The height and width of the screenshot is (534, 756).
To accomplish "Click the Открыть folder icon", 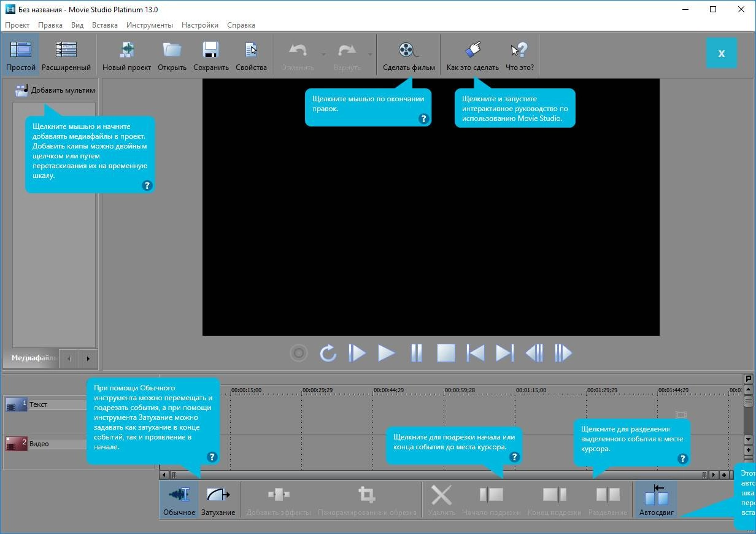I will (x=172, y=50).
